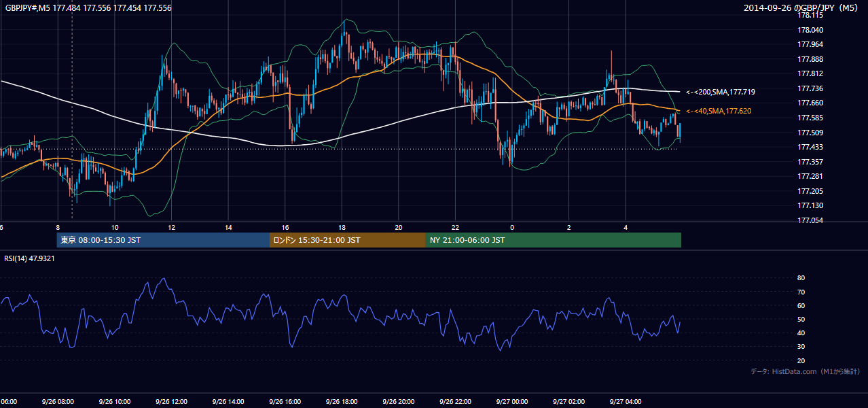Click price level 177.888 on the axis
Viewport: 868px width, 408px height.
click(x=810, y=59)
